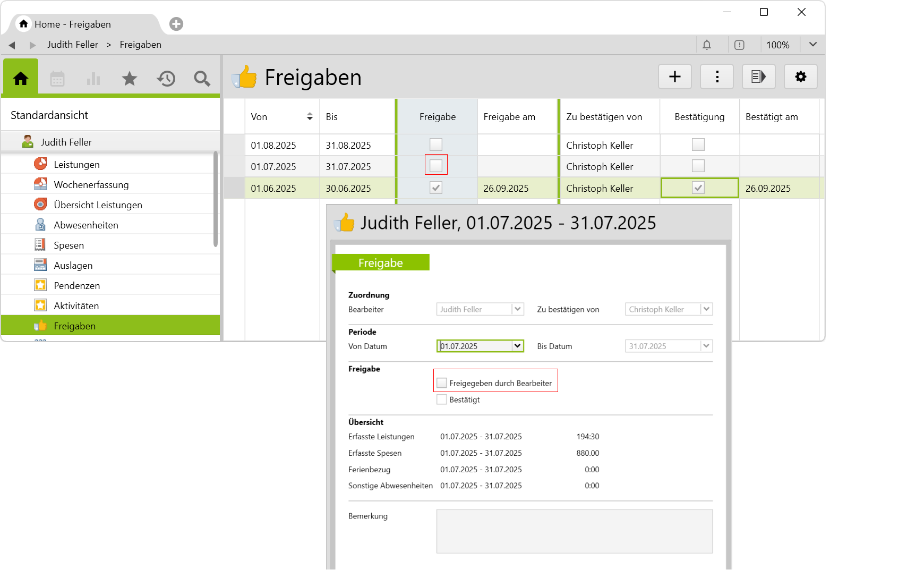
Task: Expand the zoom 100% dropdown chevron
Action: point(812,45)
